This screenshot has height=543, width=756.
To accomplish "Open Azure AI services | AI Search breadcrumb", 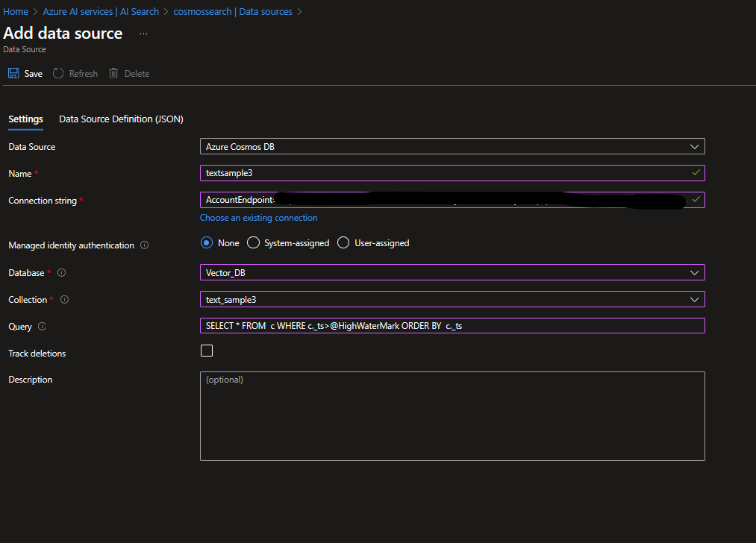I will click(101, 12).
